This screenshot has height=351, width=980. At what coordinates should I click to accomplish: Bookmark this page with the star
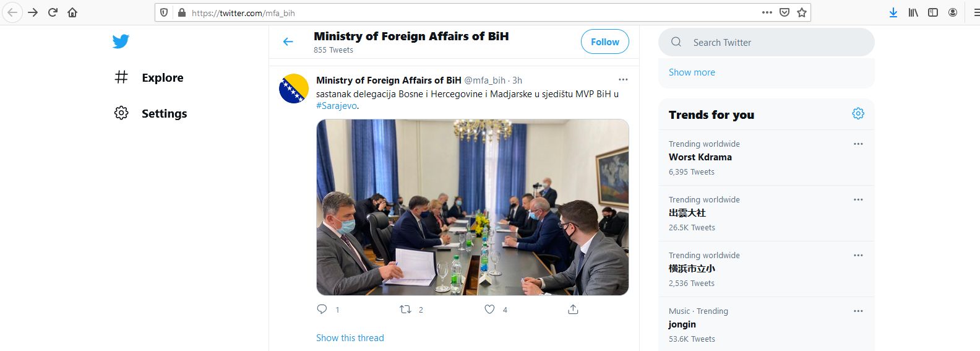(802, 12)
